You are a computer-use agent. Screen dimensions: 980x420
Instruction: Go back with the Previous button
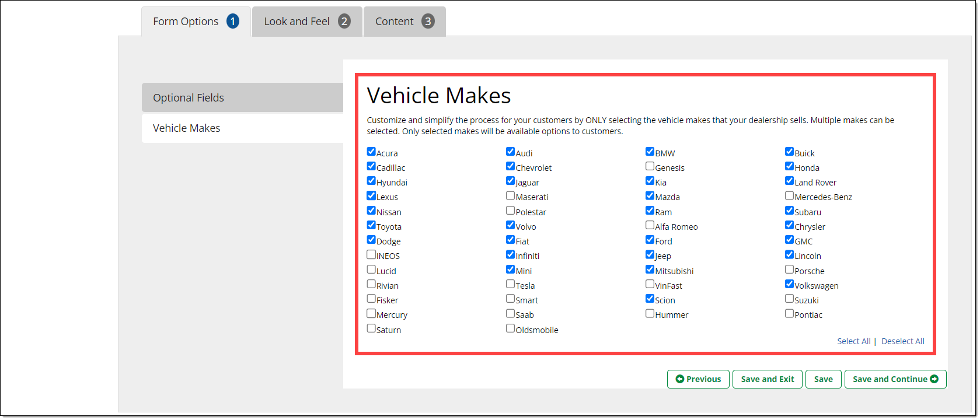pos(698,379)
